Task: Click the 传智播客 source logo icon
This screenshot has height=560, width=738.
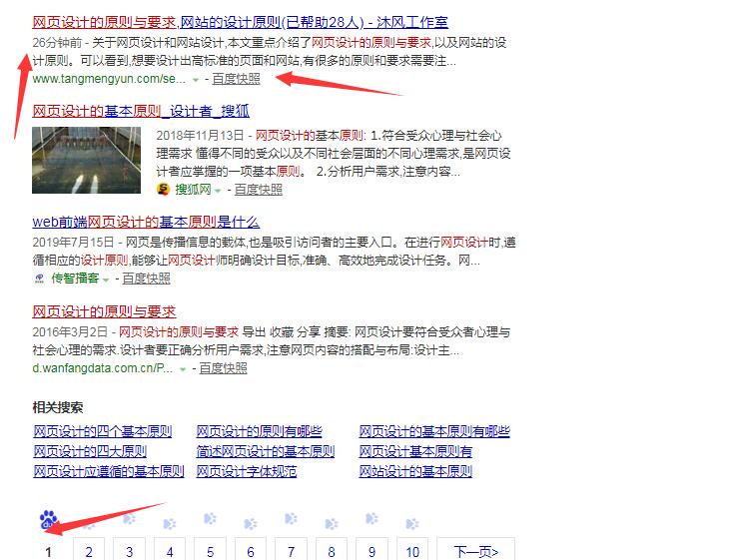Action: [x=40, y=279]
